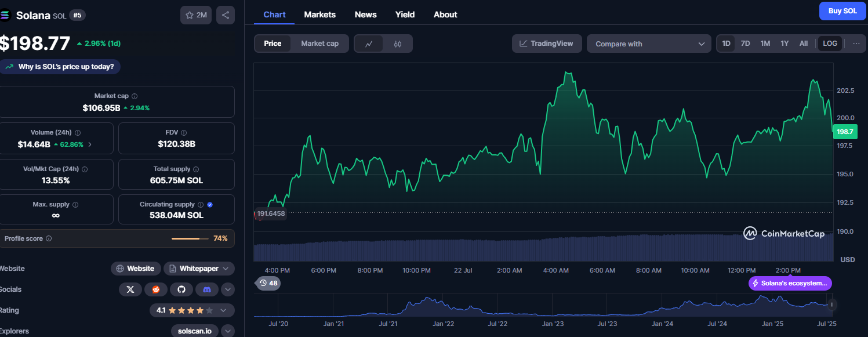Set the chart range to 1Y
The width and height of the screenshot is (868, 337).
click(785, 44)
